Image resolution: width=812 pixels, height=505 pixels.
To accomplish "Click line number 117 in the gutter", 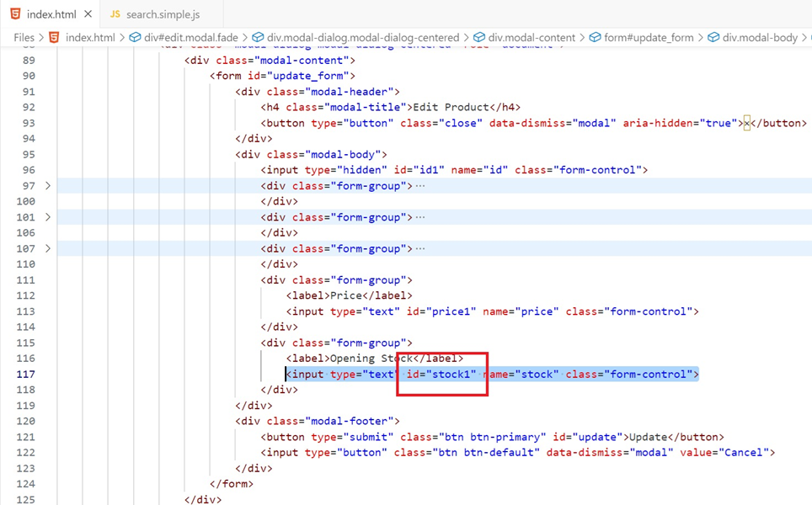I will point(26,374).
